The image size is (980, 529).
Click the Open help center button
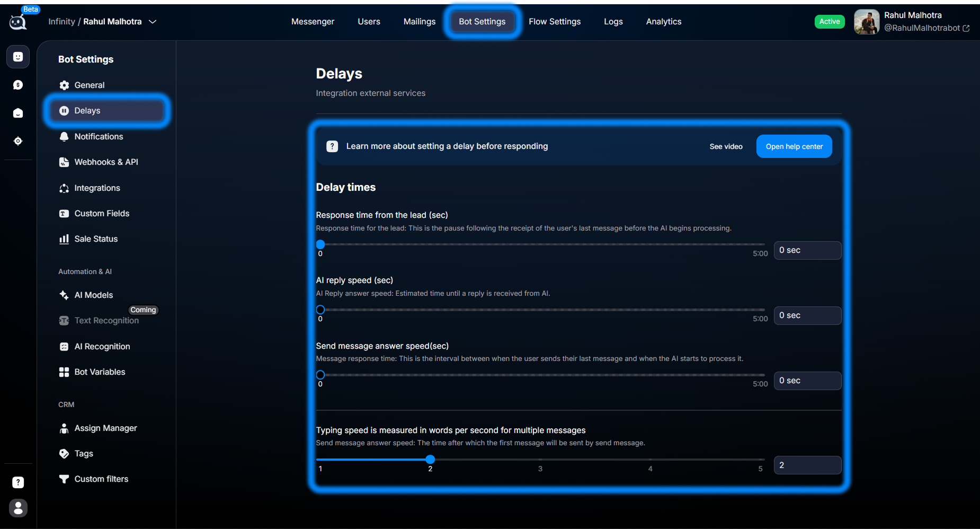[794, 146]
